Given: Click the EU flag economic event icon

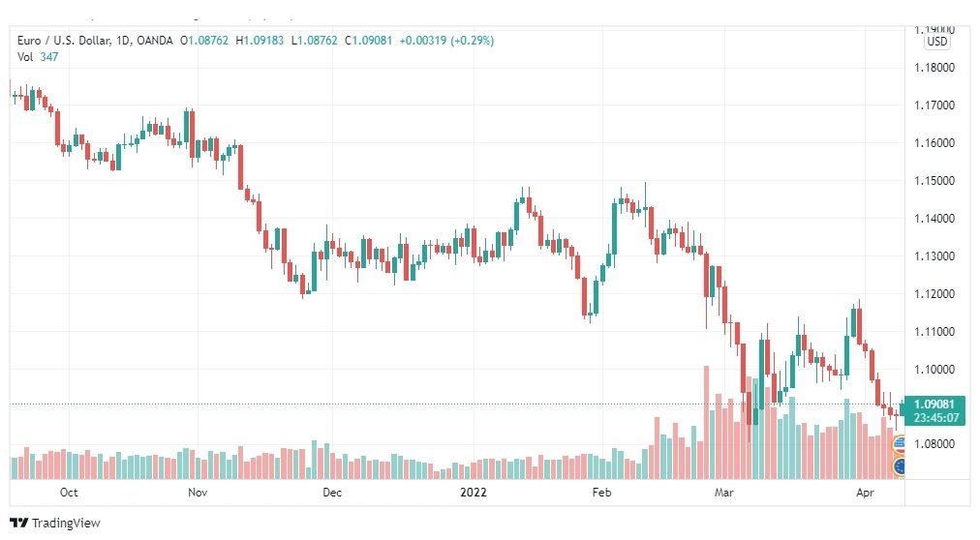Looking at the screenshot, I should (x=899, y=466).
